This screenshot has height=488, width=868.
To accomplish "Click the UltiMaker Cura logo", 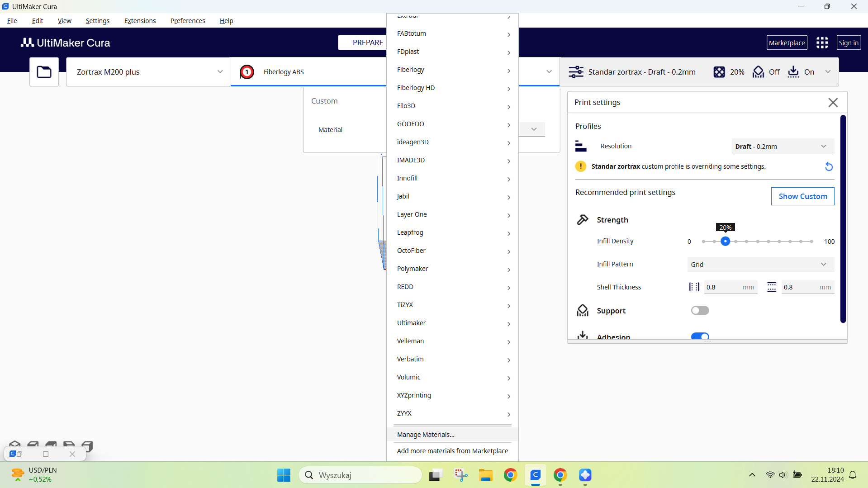I will click(x=66, y=43).
